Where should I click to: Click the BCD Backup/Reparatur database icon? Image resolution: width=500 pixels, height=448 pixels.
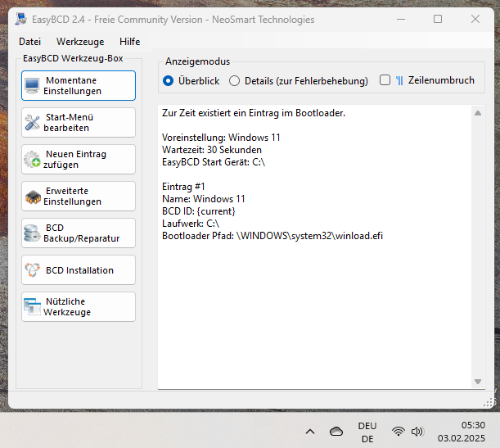(32, 233)
